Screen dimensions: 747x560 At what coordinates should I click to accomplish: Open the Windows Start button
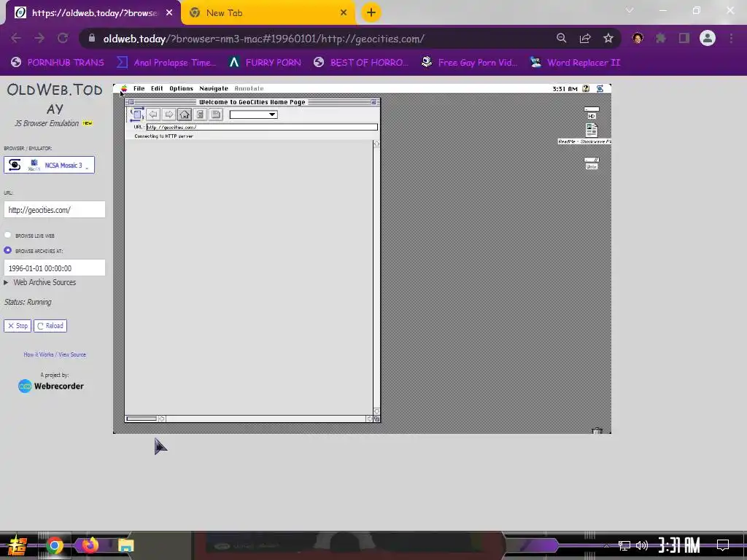[x=17, y=545]
